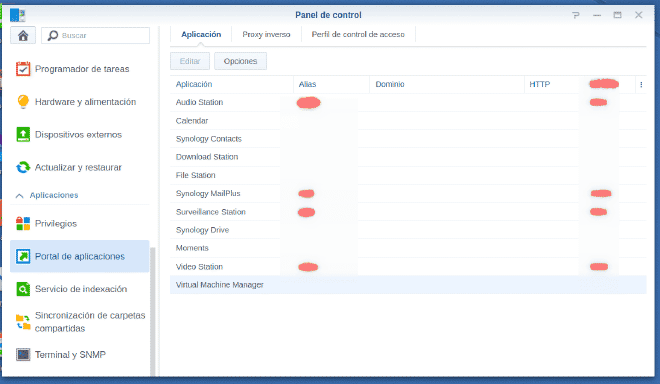Open Dispositivos externos label
The height and width of the screenshot is (384, 660).
pyautogui.click(x=78, y=134)
